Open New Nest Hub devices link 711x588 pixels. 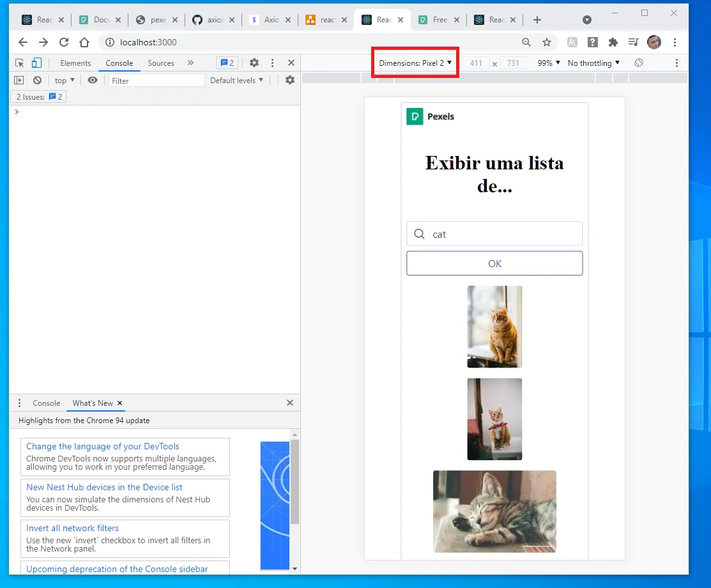click(104, 487)
